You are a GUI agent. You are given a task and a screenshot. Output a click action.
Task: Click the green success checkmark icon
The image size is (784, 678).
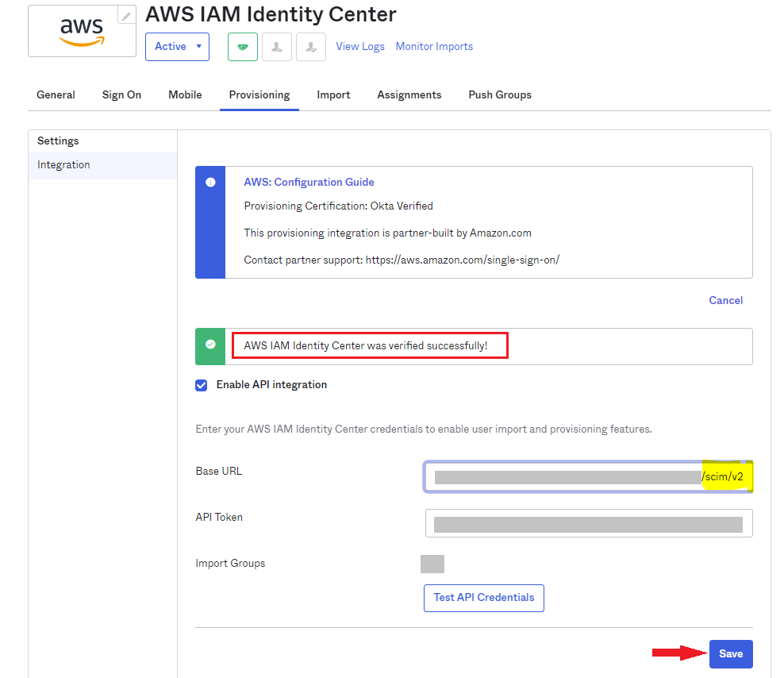(210, 345)
